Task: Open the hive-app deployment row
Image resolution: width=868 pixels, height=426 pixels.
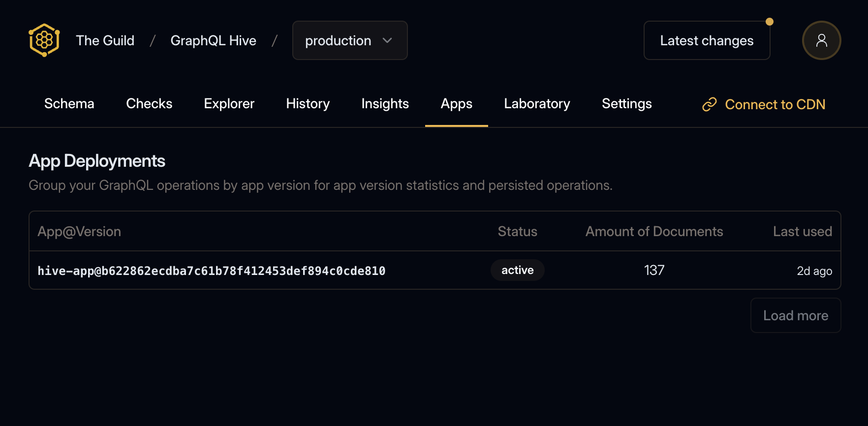Action: click(x=212, y=271)
